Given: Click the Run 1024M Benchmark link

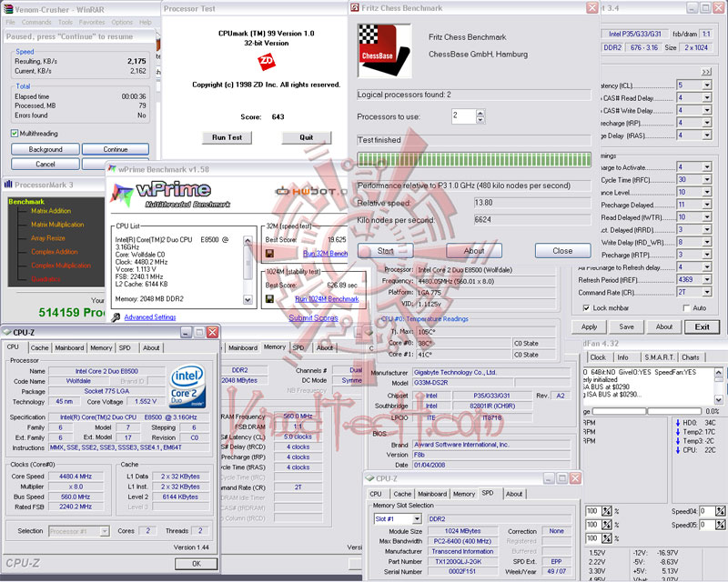Looking at the screenshot, I should click(x=327, y=299).
